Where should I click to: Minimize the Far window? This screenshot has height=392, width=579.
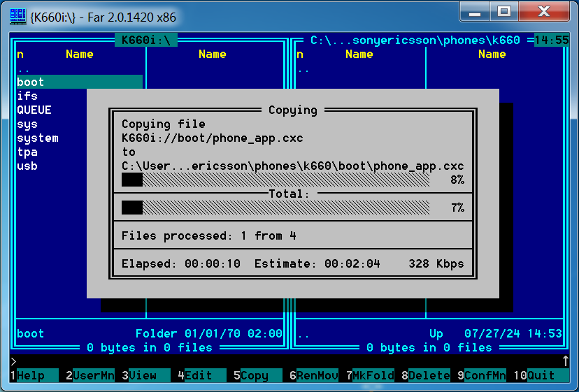(475, 12)
